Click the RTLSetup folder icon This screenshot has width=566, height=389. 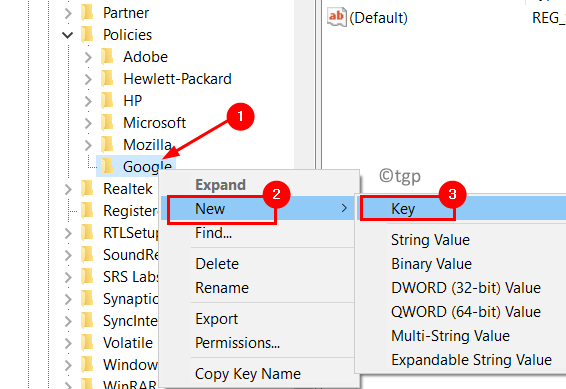[x=87, y=233]
